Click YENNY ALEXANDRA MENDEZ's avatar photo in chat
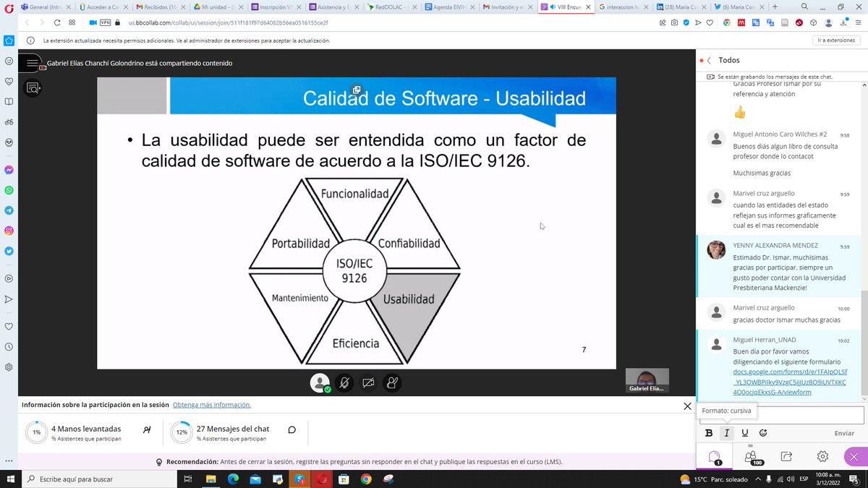This screenshot has width=868, height=488. pos(716,250)
